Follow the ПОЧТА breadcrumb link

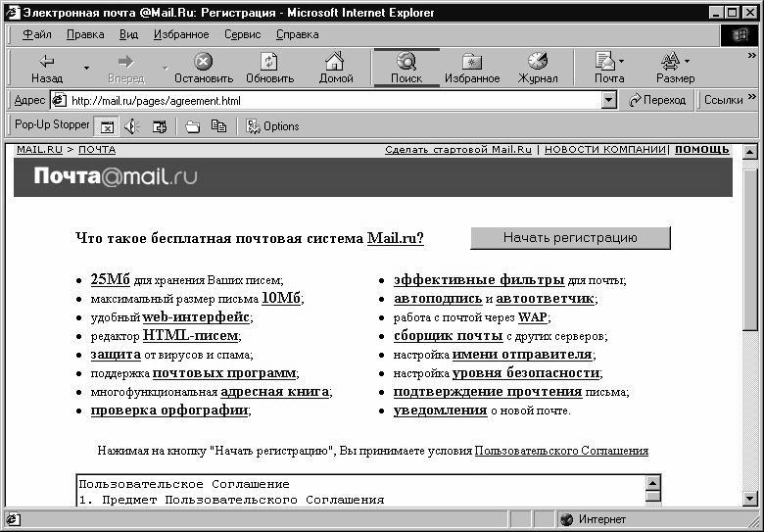coord(97,150)
